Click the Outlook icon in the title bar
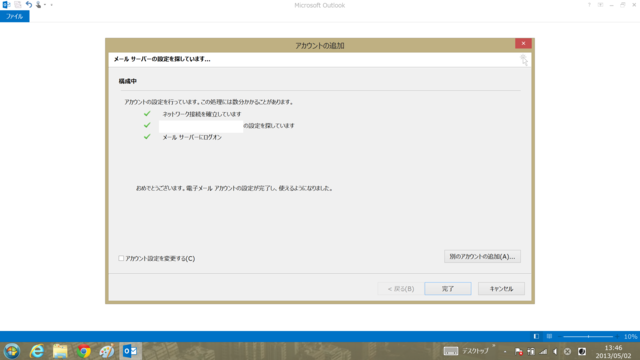The width and height of the screenshot is (640, 360). [6, 5]
